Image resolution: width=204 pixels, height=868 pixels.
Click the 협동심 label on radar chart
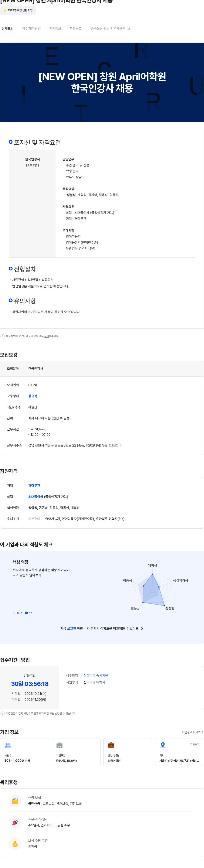tap(135, 608)
